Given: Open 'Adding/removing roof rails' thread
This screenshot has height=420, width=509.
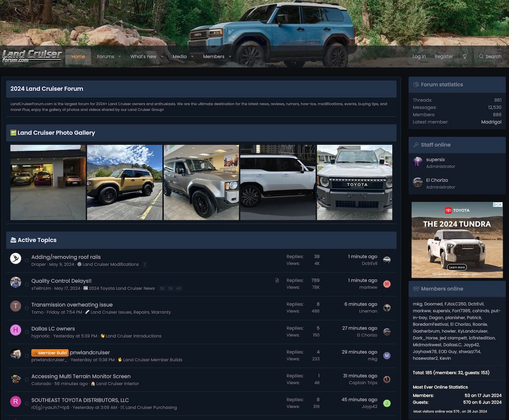Looking at the screenshot, I should point(66,257).
